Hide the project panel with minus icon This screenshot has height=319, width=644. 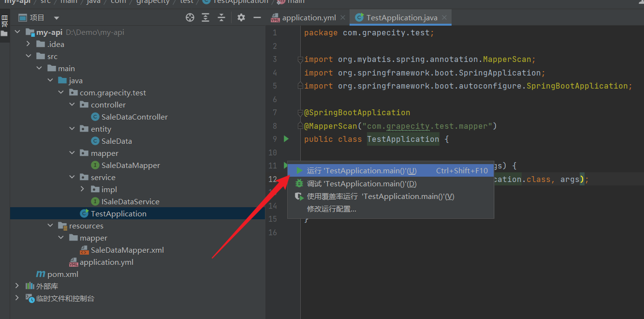pyautogui.click(x=257, y=18)
